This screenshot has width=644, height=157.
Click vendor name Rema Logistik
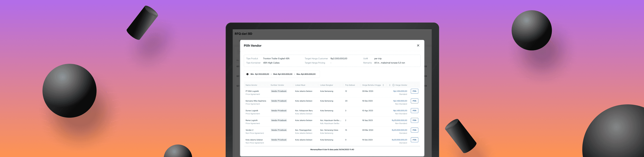[x=251, y=120]
